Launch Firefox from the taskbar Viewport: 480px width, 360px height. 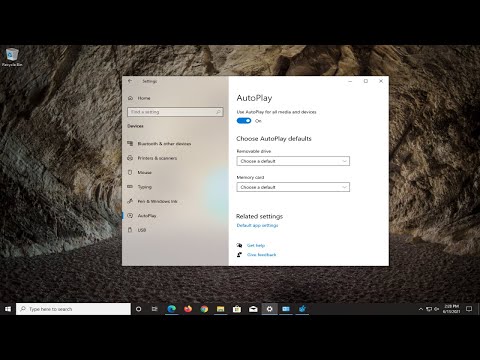coord(188,309)
